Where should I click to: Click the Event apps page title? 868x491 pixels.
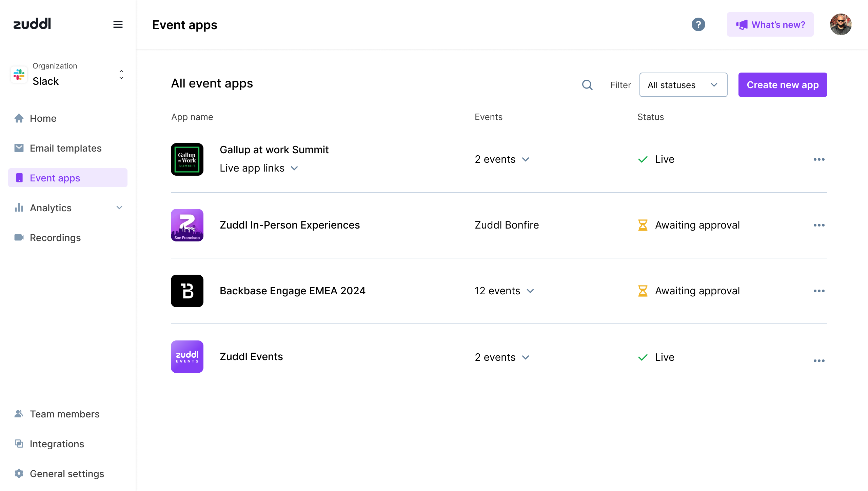[x=184, y=25]
